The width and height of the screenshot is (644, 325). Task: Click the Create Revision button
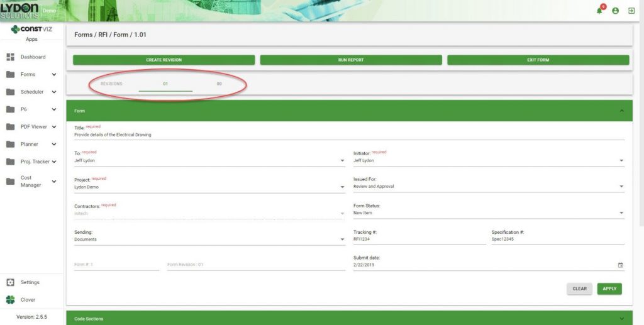point(164,60)
